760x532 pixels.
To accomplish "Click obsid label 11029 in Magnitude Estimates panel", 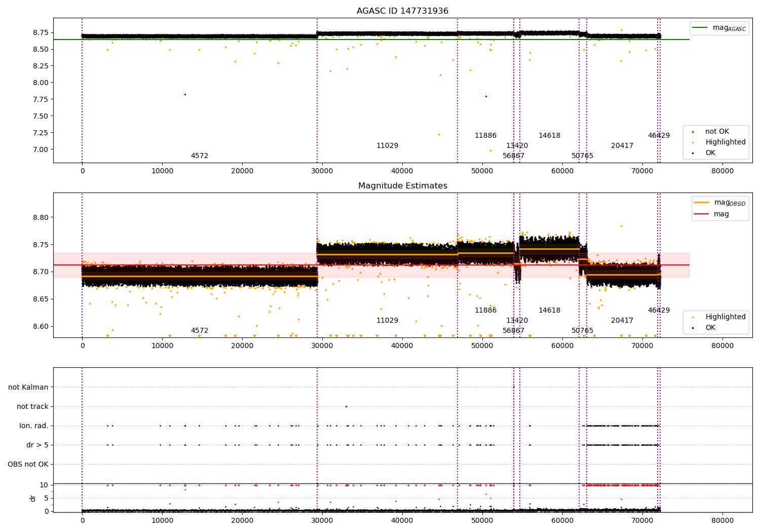I will pos(387,321).
